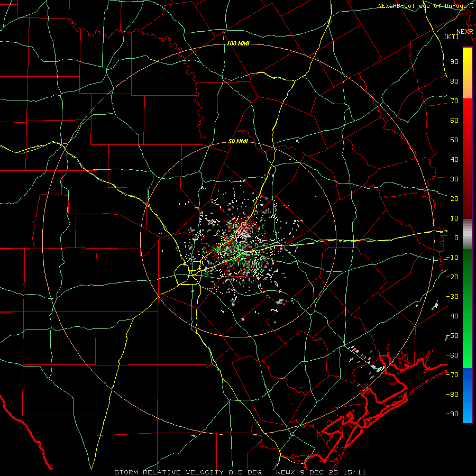Click the 60 value on velocity scale
The width and height of the screenshot is (476, 476).
tap(454, 120)
